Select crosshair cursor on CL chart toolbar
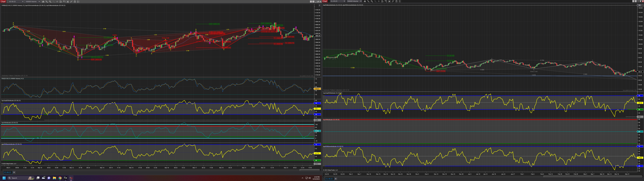Screen dimensions: 644x181 pos(379,1)
